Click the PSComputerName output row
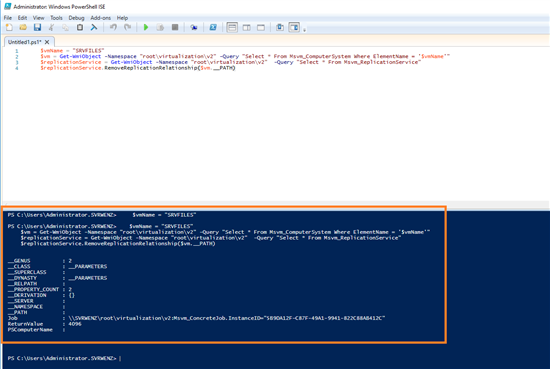 click(36, 330)
